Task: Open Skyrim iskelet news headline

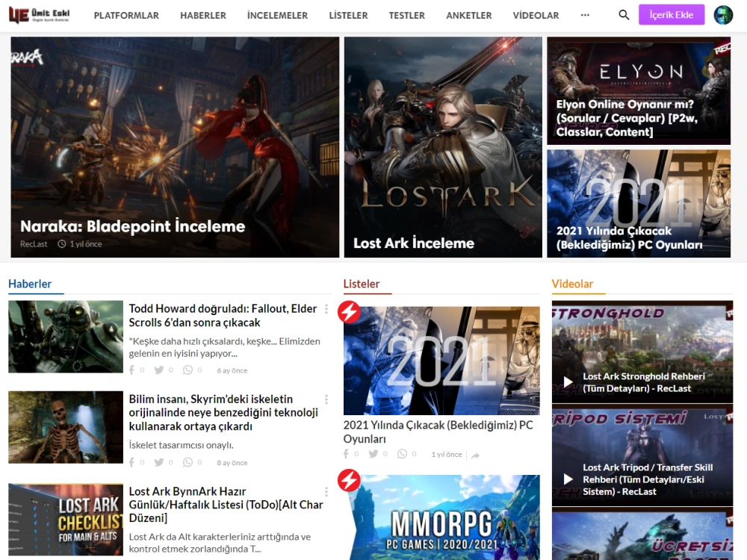Action: coord(223,412)
